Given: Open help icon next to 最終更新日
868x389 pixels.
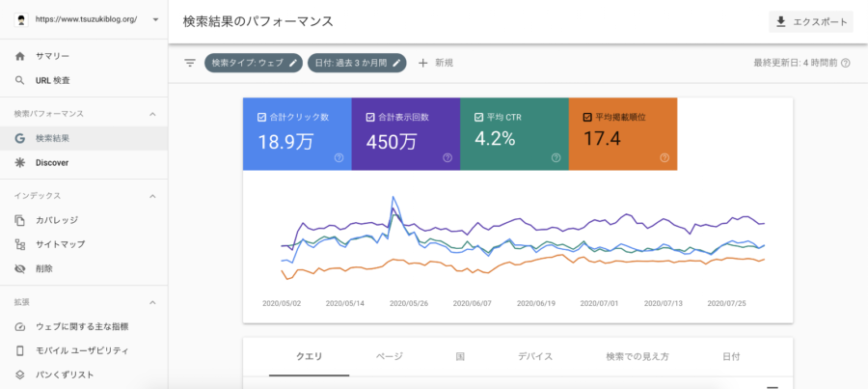Looking at the screenshot, I should (x=845, y=63).
